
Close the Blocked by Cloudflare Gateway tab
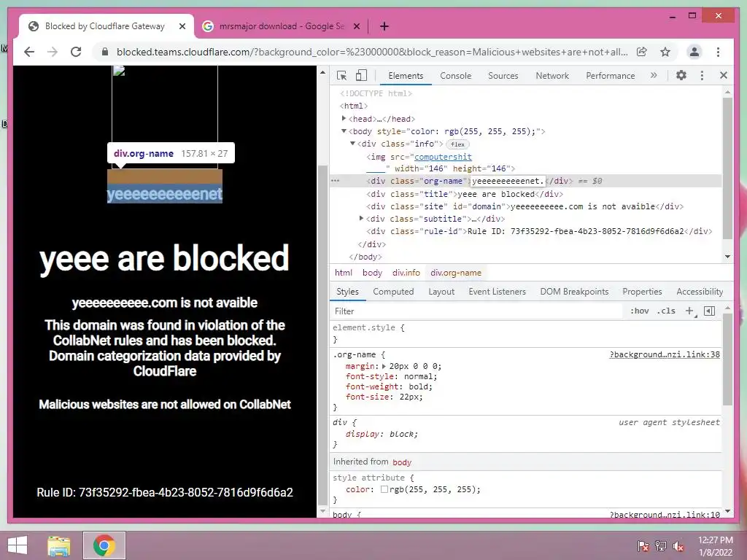182,26
